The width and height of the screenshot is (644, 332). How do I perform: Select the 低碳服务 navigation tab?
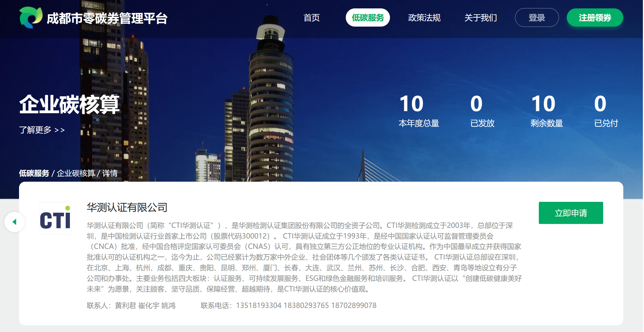coord(368,18)
